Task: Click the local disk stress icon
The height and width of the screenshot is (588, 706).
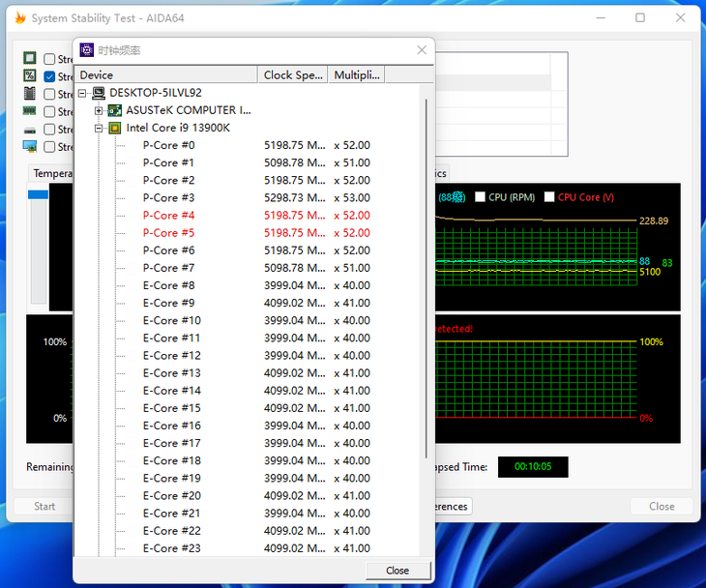Action: pos(30,131)
